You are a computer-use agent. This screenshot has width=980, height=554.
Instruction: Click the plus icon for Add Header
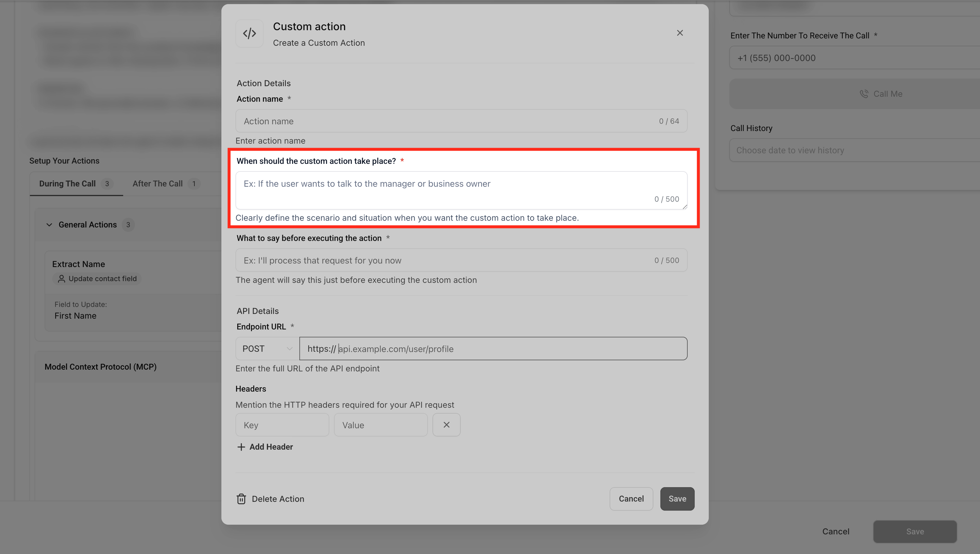pos(241,447)
